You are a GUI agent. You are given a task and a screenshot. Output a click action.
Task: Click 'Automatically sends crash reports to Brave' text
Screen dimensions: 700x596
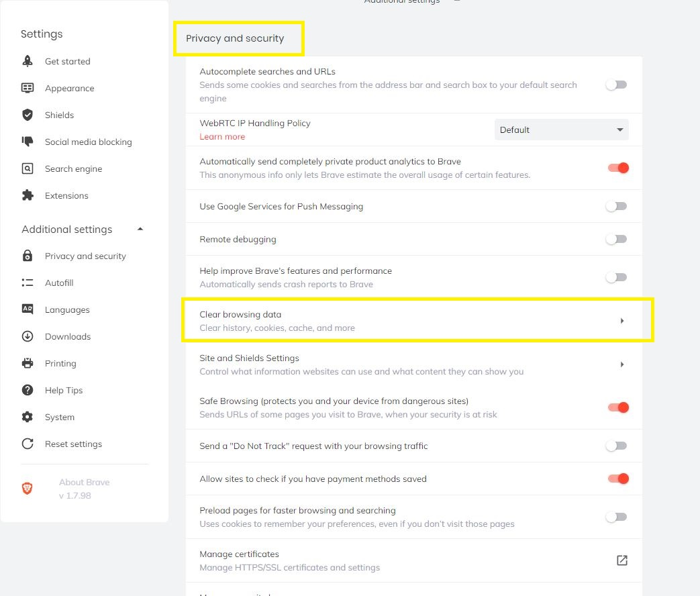(x=286, y=285)
